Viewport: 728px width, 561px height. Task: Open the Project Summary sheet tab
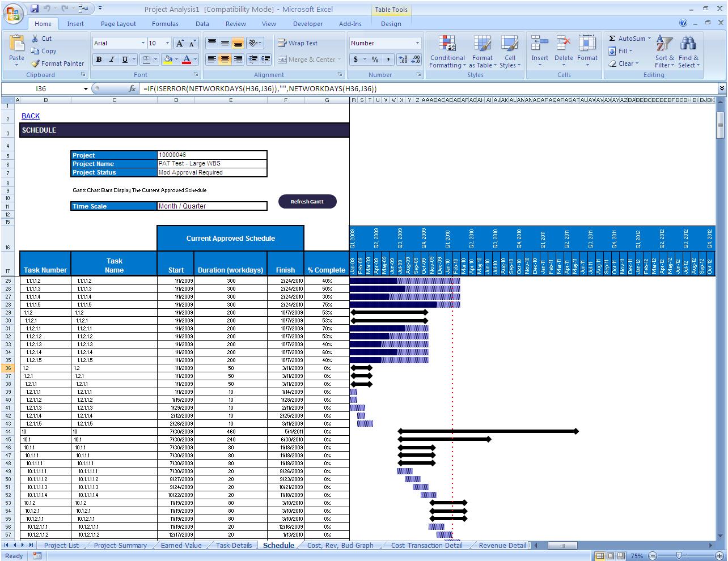(x=120, y=545)
